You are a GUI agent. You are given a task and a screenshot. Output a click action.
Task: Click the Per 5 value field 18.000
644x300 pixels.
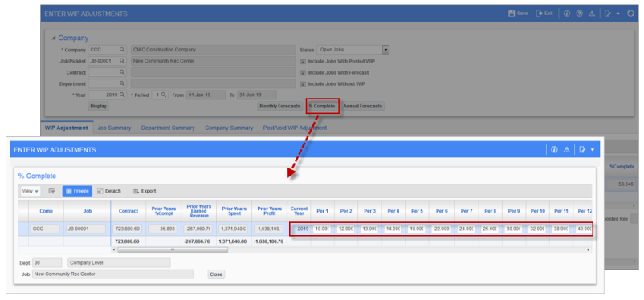coord(417,229)
